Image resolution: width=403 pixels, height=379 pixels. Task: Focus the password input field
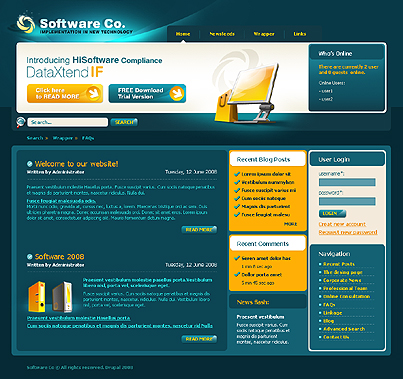click(347, 201)
